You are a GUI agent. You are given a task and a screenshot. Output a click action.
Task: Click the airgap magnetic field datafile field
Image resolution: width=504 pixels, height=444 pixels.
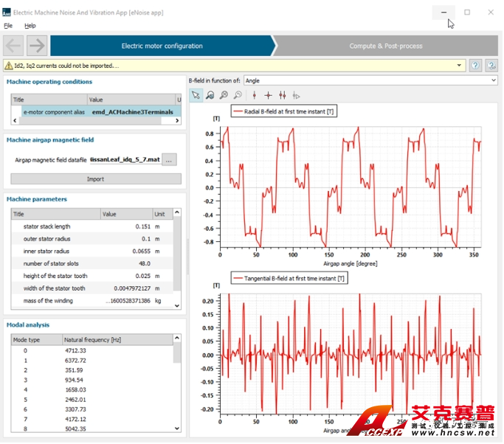point(125,159)
